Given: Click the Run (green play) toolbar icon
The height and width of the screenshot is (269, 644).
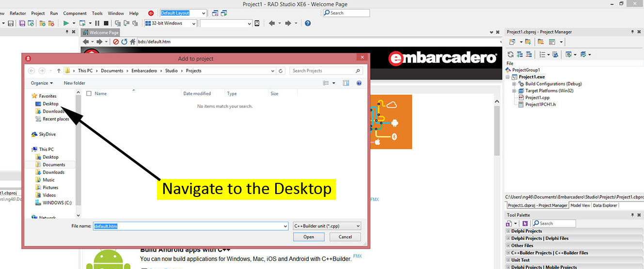Looking at the screenshot, I should click(x=66, y=23).
